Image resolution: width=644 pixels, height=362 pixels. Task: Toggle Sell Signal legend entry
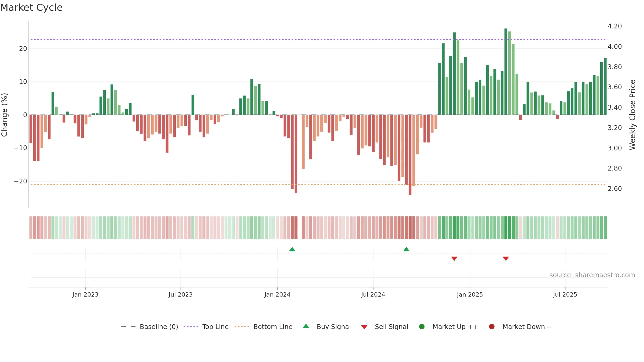click(x=385, y=327)
